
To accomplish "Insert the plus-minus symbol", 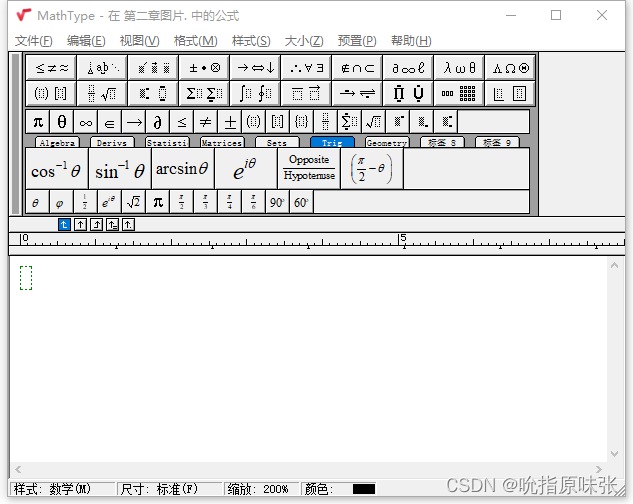I will [230, 122].
